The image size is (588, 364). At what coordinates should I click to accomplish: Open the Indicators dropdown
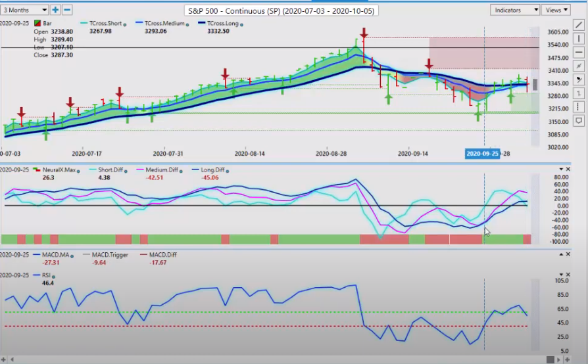(514, 10)
